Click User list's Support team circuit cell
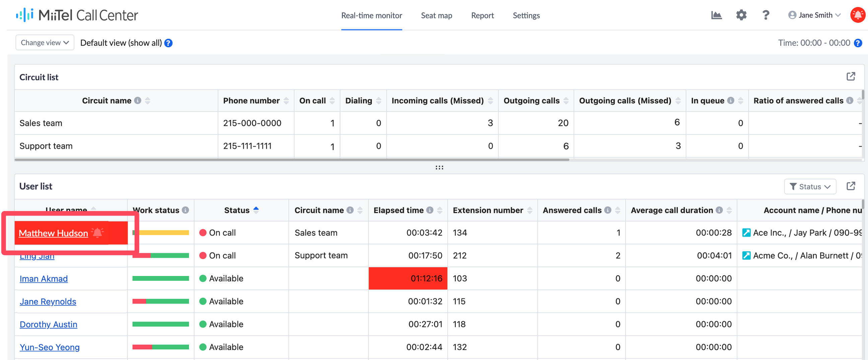 tap(321, 256)
